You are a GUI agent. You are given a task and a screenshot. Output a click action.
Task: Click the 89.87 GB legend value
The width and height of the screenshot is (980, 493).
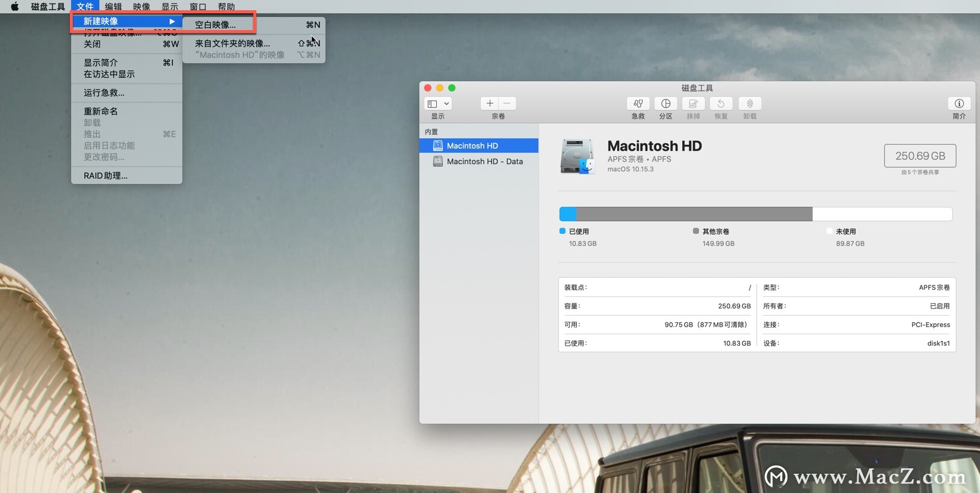(850, 243)
